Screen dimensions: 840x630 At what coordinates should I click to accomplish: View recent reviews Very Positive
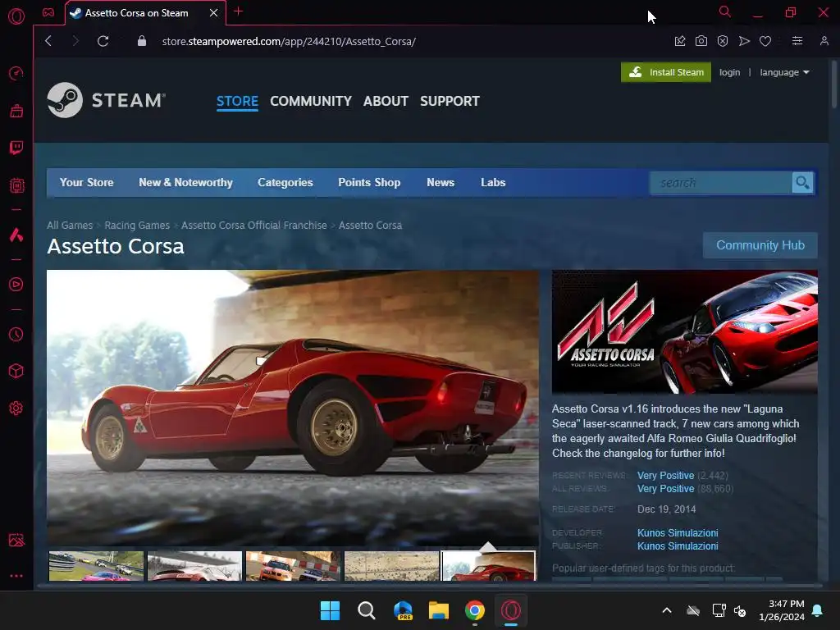[665, 476]
